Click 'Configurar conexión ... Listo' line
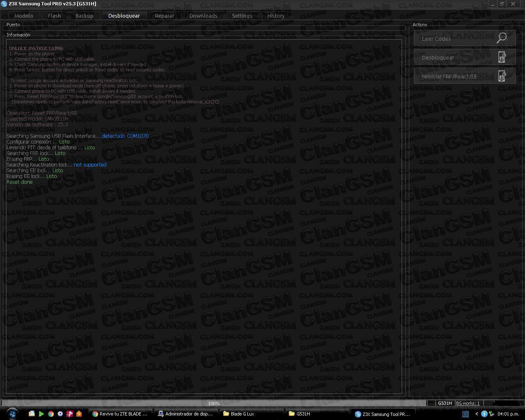This screenshot has width=525, height=420. (38, 142)
